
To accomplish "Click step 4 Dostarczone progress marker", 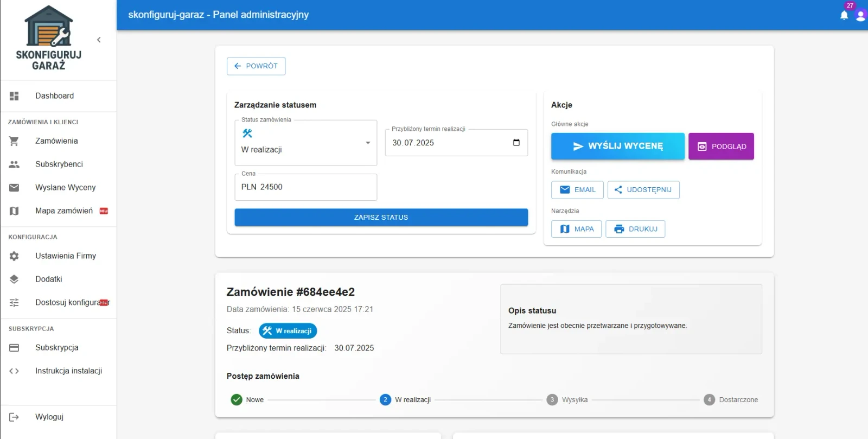I will 710,400.
